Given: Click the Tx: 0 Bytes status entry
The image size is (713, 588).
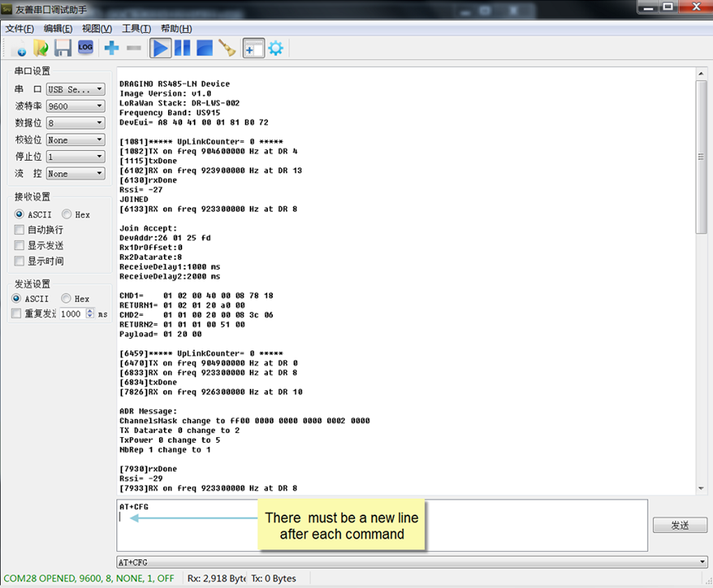Looking at the screenshot, I should [274, 578].
